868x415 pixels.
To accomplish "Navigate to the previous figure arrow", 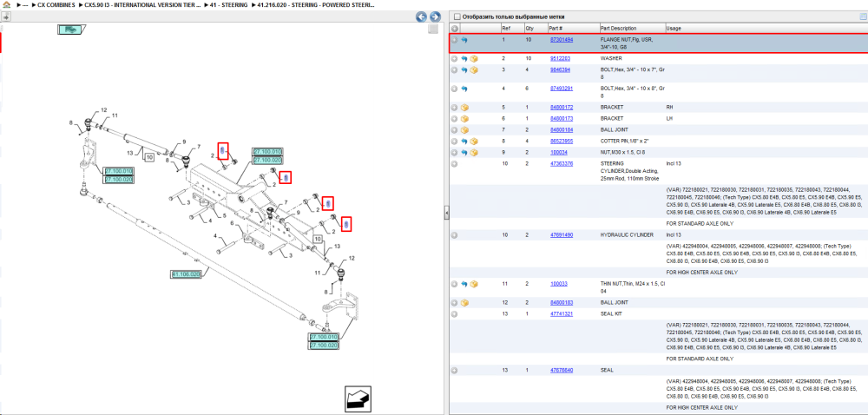I will 421,17.
